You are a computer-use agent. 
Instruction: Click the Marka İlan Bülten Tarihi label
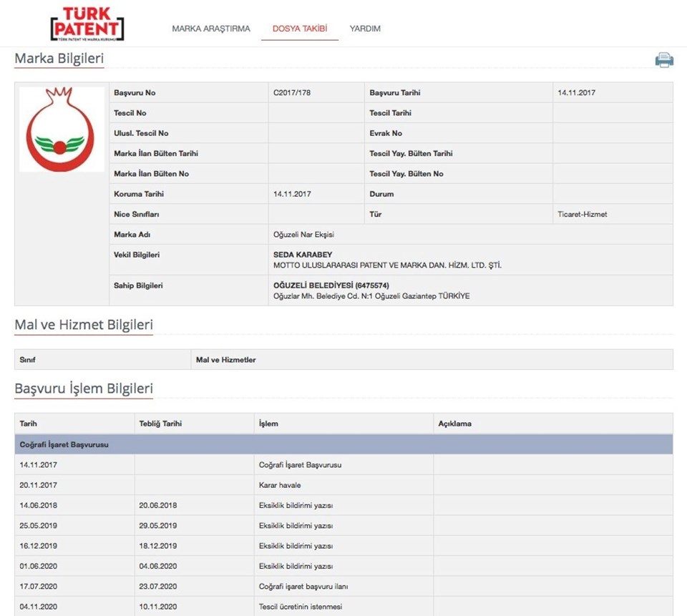point(156,153)
